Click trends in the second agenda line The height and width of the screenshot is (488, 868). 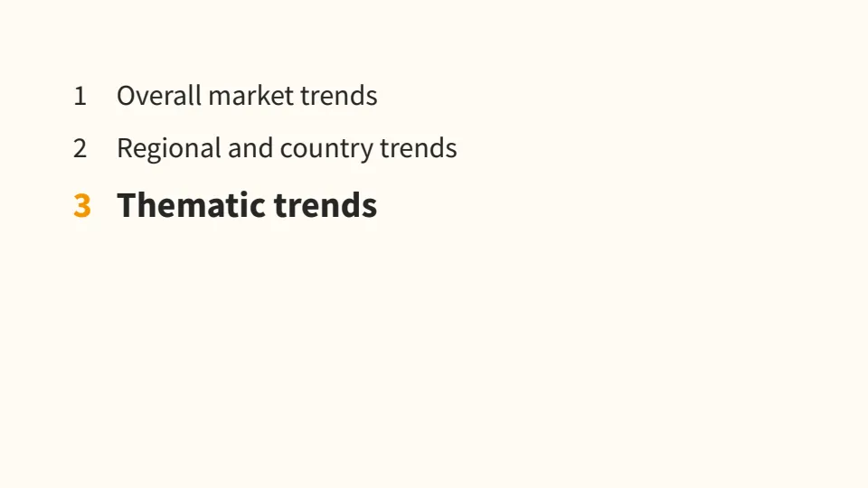419,148
